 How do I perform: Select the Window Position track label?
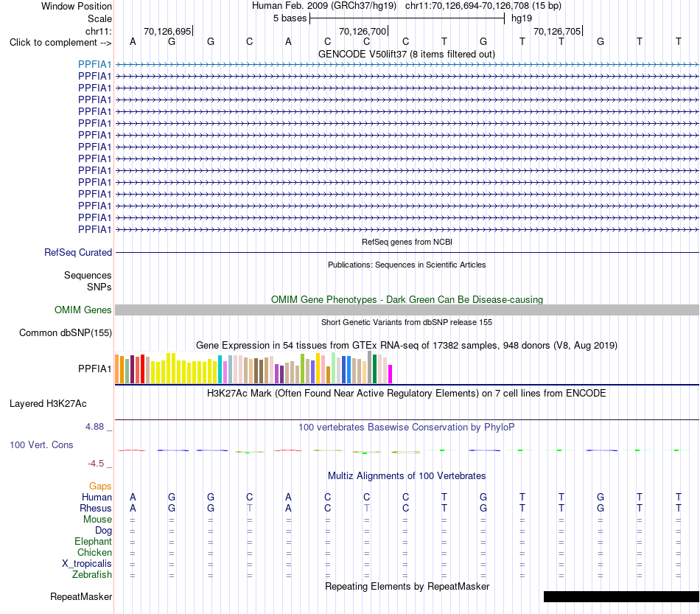(77, 6)
